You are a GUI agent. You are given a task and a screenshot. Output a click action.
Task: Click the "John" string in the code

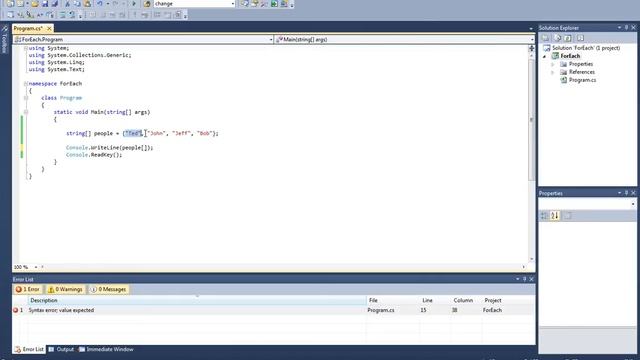pyautogui.click(x=157, y=133)
